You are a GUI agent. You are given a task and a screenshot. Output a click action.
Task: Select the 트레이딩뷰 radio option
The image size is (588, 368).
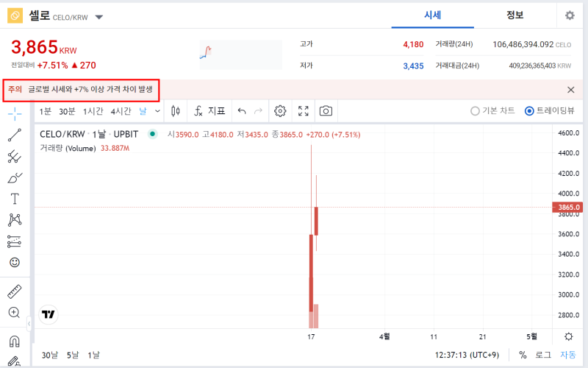pos(550,111)
